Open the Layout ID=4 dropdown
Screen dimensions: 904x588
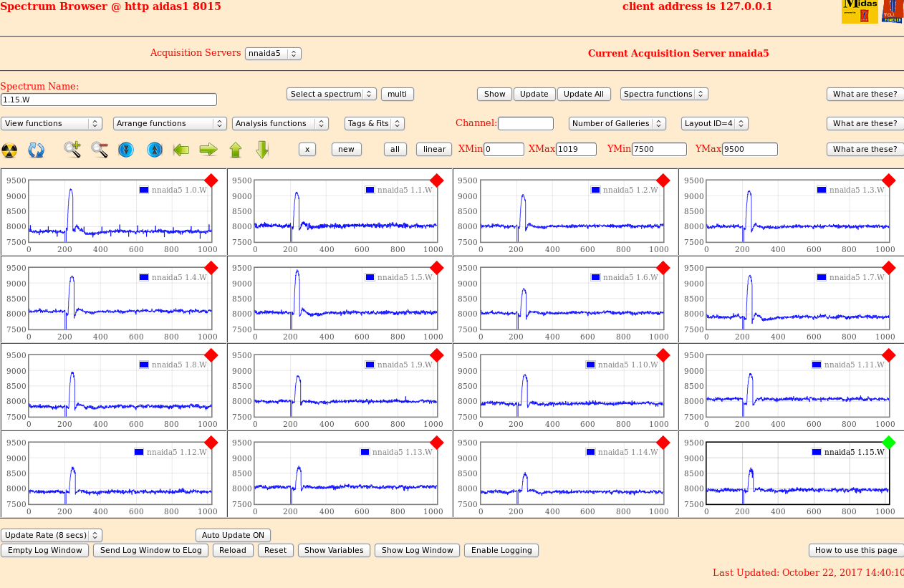tap(715, 123)
